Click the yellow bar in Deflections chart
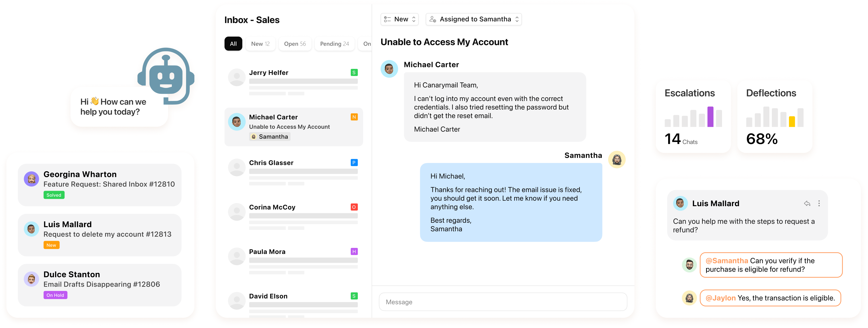This screenshot has height=328, width=868. pyautogui.click(x=792, y=121)
